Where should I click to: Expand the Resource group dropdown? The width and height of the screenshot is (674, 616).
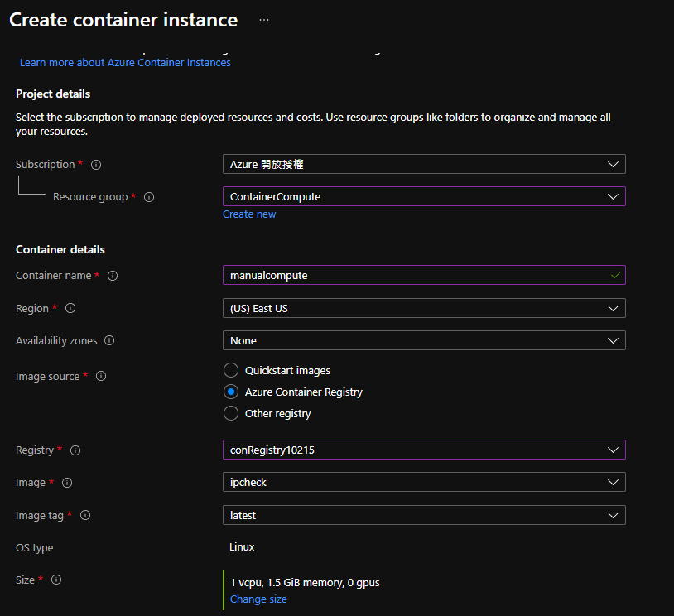tap(424, 196)
